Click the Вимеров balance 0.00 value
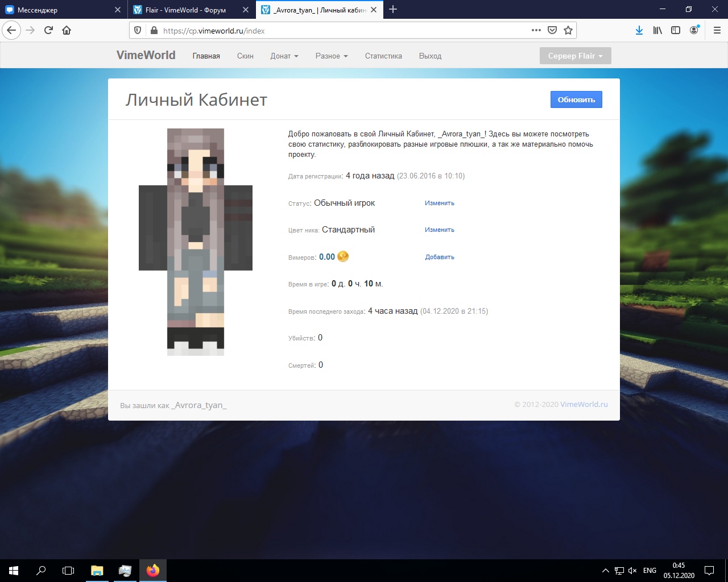This screenshot has width=728, height=582. (x=327, y=257)
